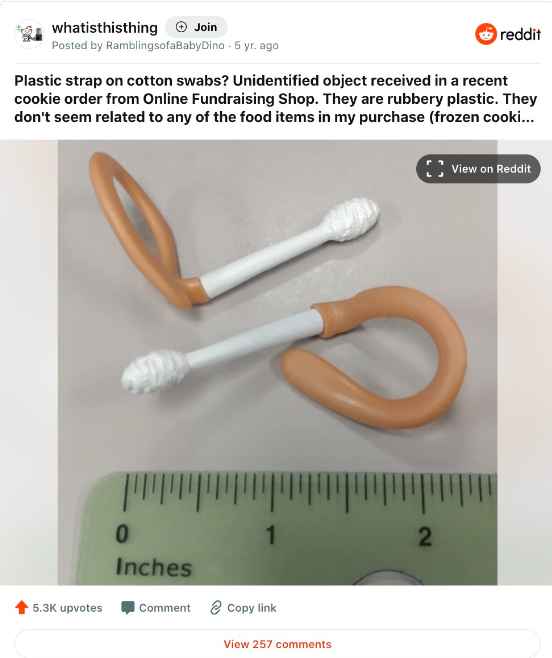Click the whatisthisthing subreddit avatar icon

click(29, 34)
